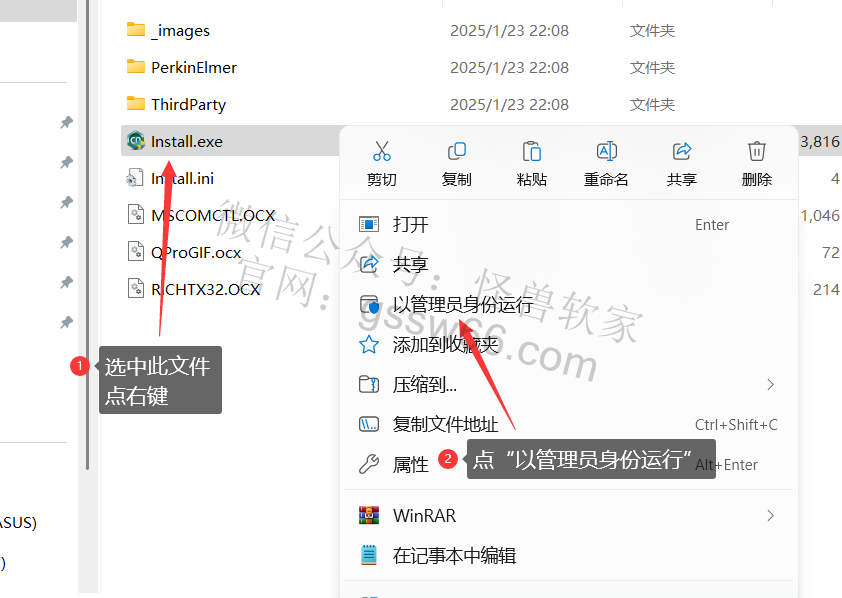Click the Paste (粘贴) clipboard icon

coord(532,151)
